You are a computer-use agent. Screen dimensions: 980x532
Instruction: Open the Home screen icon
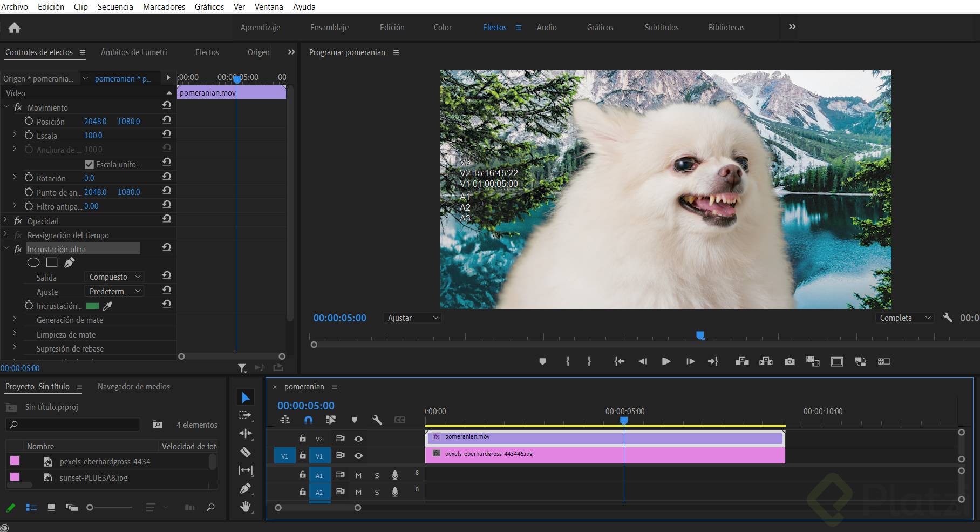point(15,28)
